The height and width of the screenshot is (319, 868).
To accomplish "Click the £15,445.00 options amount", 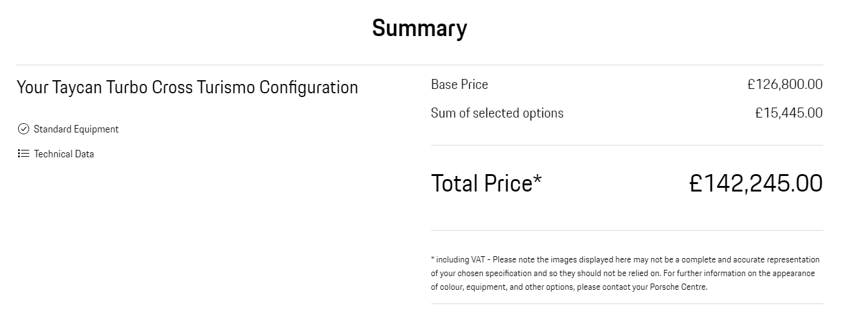I will [789, 113].
